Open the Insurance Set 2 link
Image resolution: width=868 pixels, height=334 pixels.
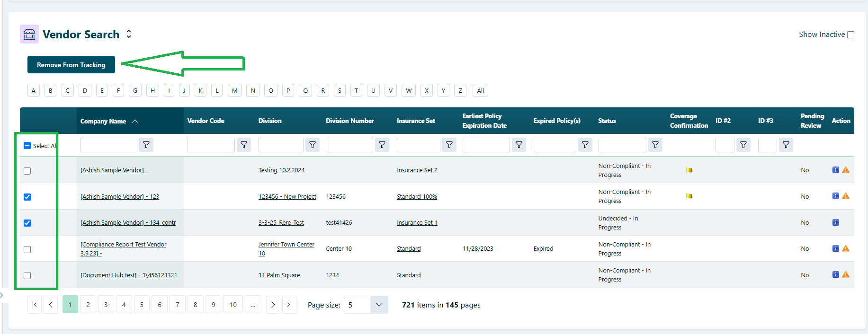pos(417,170)
